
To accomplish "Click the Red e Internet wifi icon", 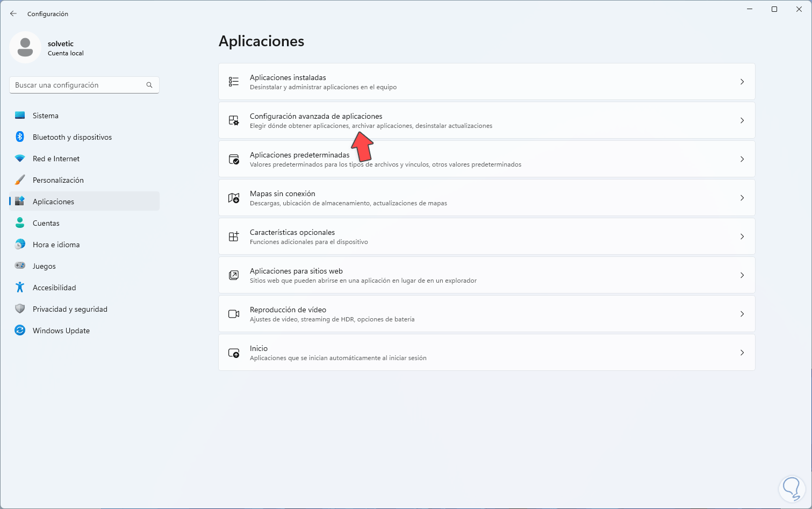I will (20, 159).
